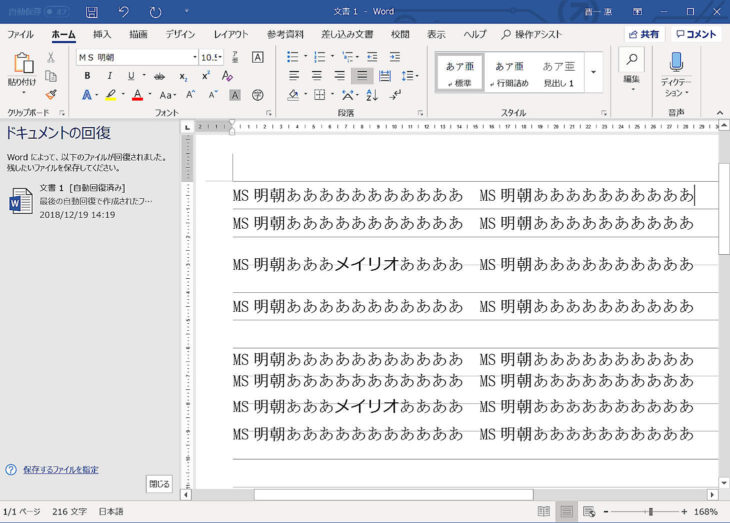The image size is (730, 523).
Task: Click the zoom slider in status bar
Action: click(x=651, y=512)
